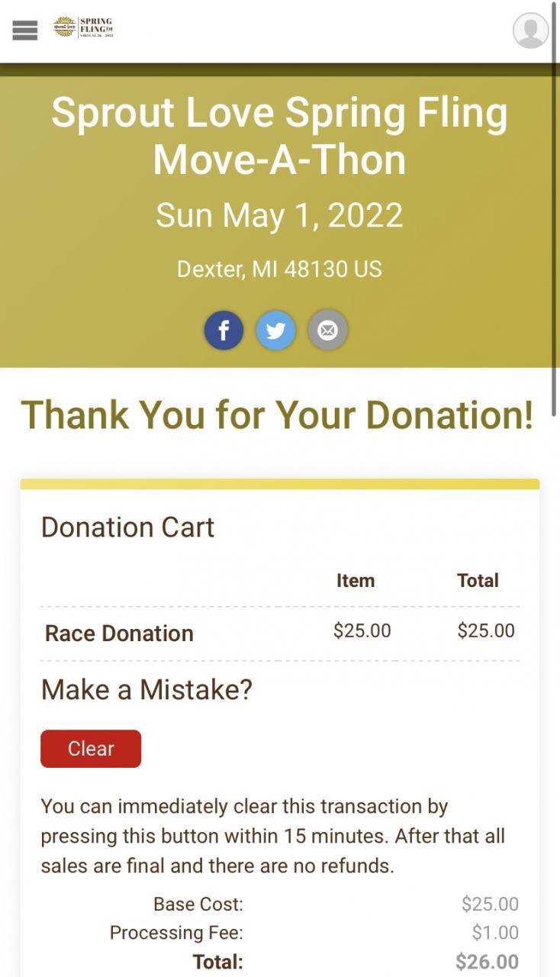This screenshot has height=977, width=560.
Task: Share the event via email icon
Action: point(327,331)
